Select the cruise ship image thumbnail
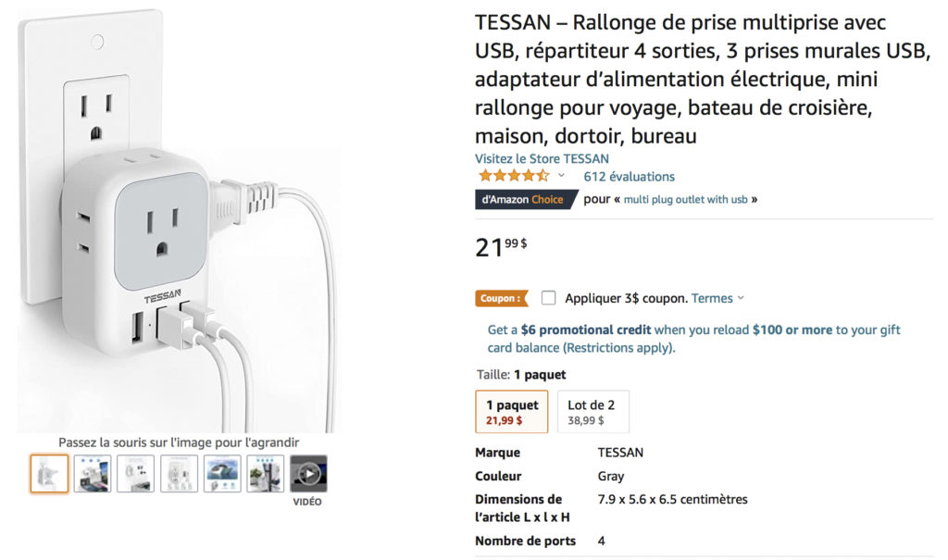Image resolution: width=948 pixels, height=560 pixels. 222,474
